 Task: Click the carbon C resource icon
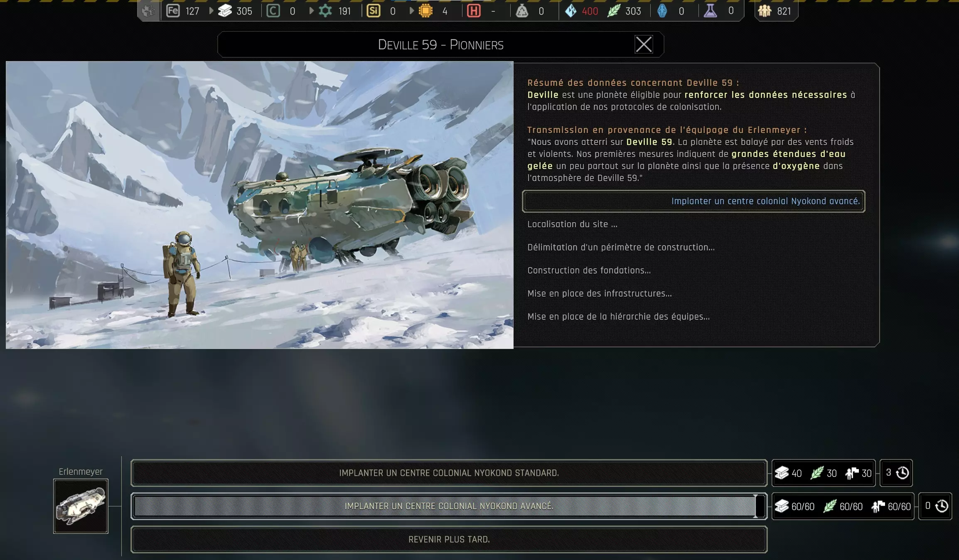tap(273, 11)
